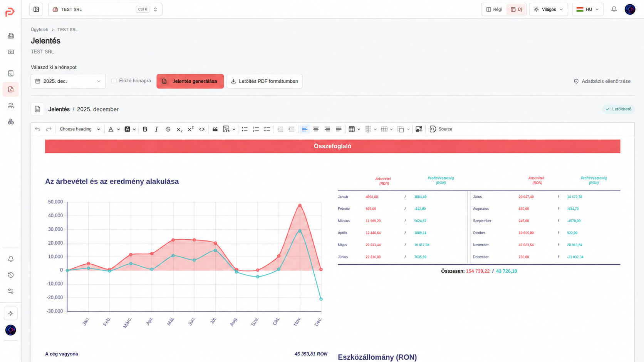The height and width of the screenshot is (362, 644).
Task: Click Jelentés generálása button
Action: coord(190,81)
